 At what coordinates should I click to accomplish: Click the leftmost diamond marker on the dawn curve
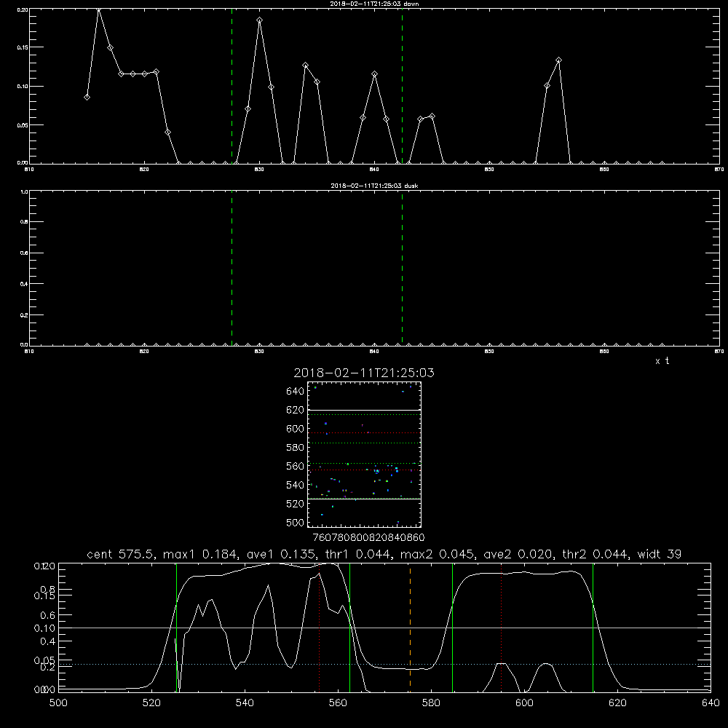(87, 97)
